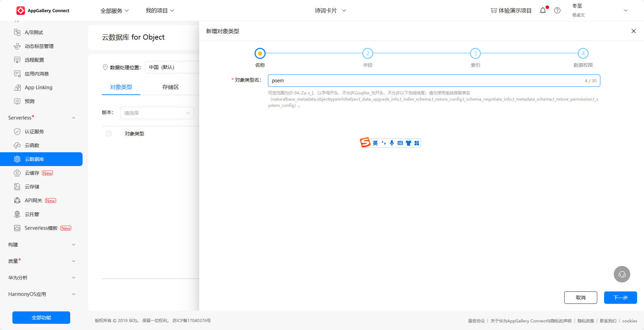Click wizard step 4 数据权限 indicator
The height and width of the screenshot is (330, 644).
583,53
